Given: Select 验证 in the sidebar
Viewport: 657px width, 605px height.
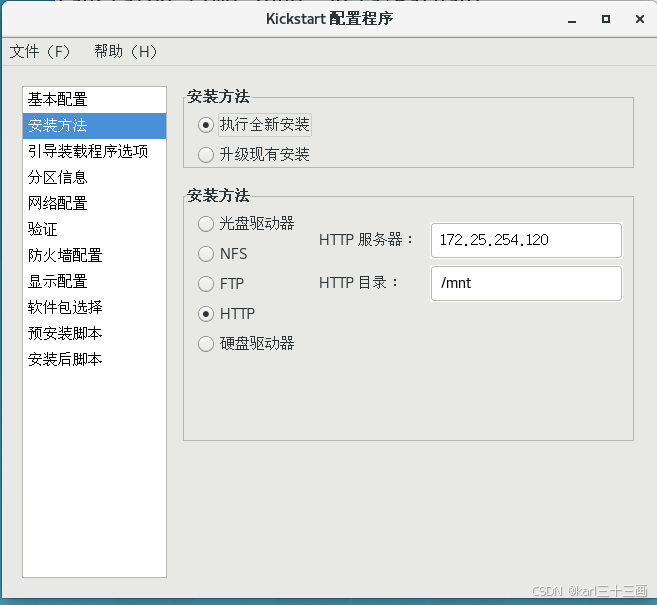Looking at the screenshot, I should (94, 230).
